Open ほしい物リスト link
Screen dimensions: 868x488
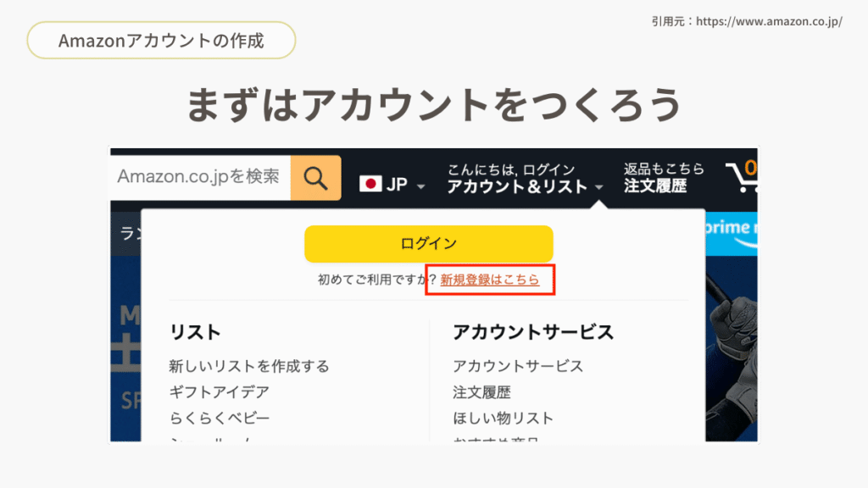(x=504, y=419)
